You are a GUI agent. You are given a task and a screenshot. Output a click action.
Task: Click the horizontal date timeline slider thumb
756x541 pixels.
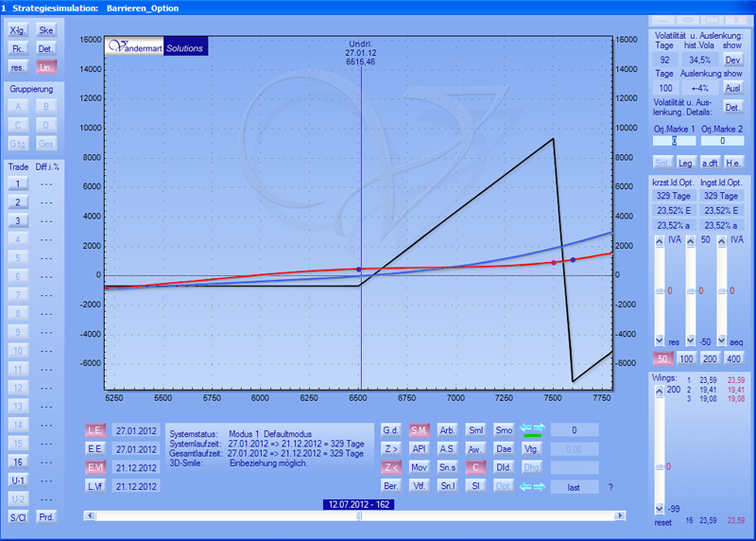(x=357, y=515)
